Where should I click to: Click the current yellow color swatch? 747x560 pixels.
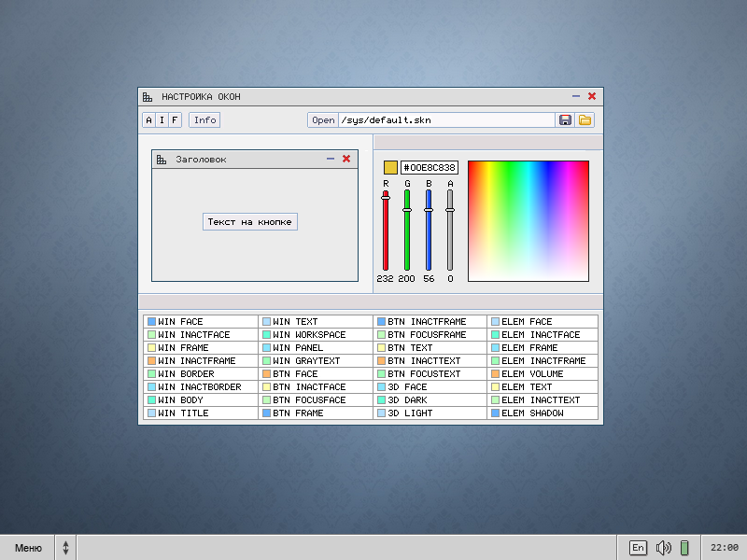click(x=390, y=168)
